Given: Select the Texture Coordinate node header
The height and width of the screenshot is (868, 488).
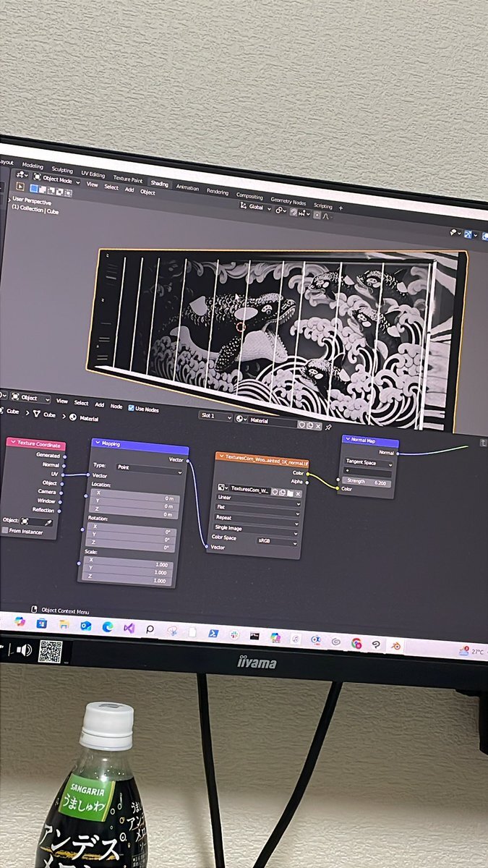Looking at the screenshot, I should coord(36,443).
